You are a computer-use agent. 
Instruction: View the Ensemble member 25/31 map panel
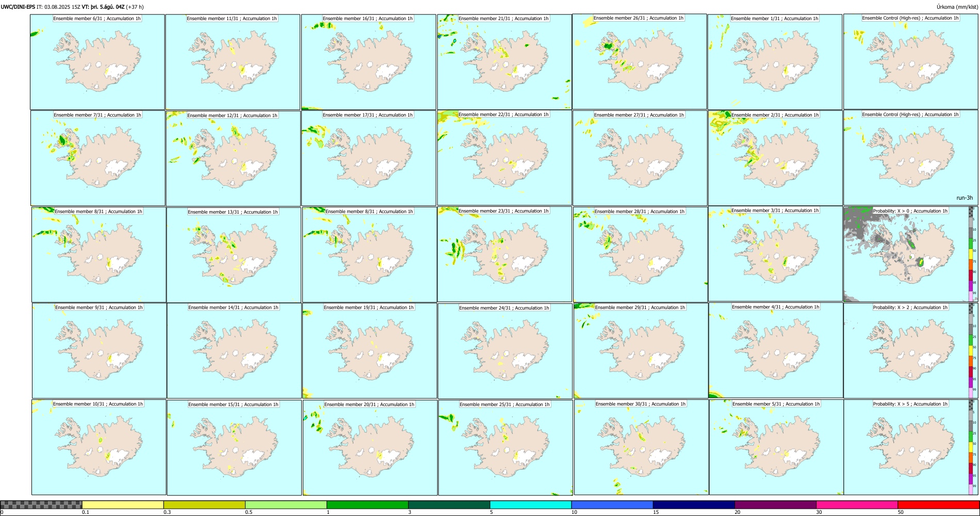[505, 447]
